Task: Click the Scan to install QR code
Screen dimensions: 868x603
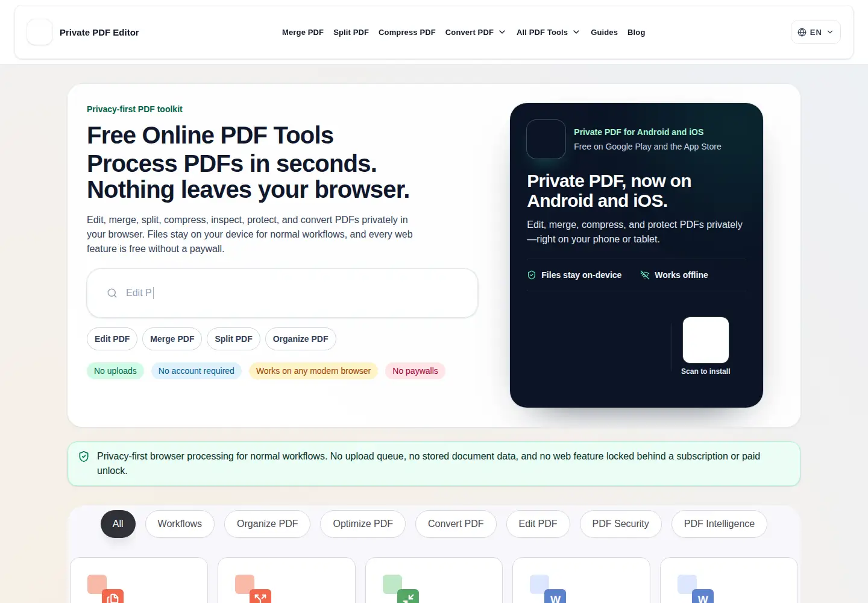Action: click(706, 340)
